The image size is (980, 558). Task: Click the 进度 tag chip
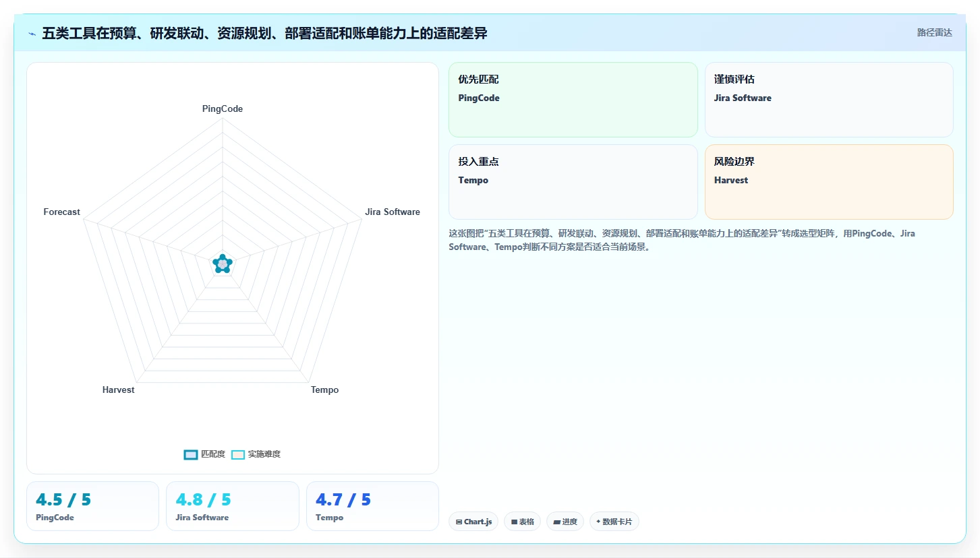[x=565, y=522]
